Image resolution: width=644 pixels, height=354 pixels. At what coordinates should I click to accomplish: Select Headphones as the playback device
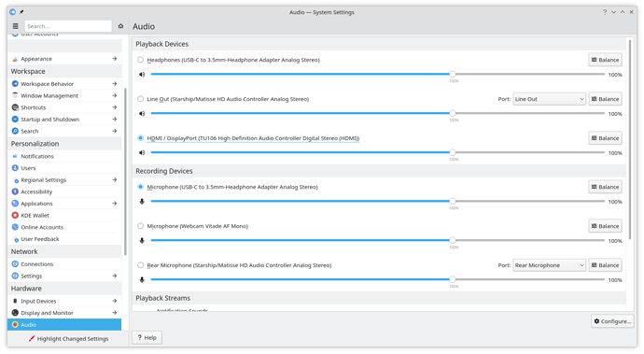tap(140, 60)
